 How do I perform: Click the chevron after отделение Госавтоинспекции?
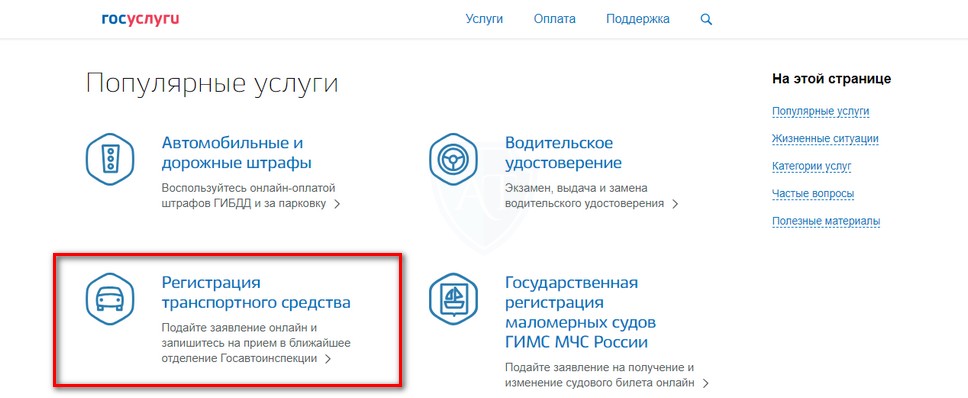328,359
